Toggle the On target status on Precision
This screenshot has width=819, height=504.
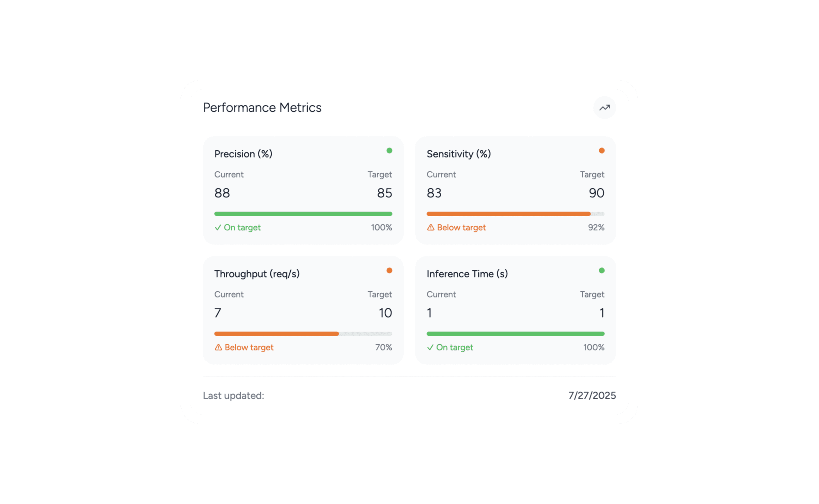[x=237, y=227]
